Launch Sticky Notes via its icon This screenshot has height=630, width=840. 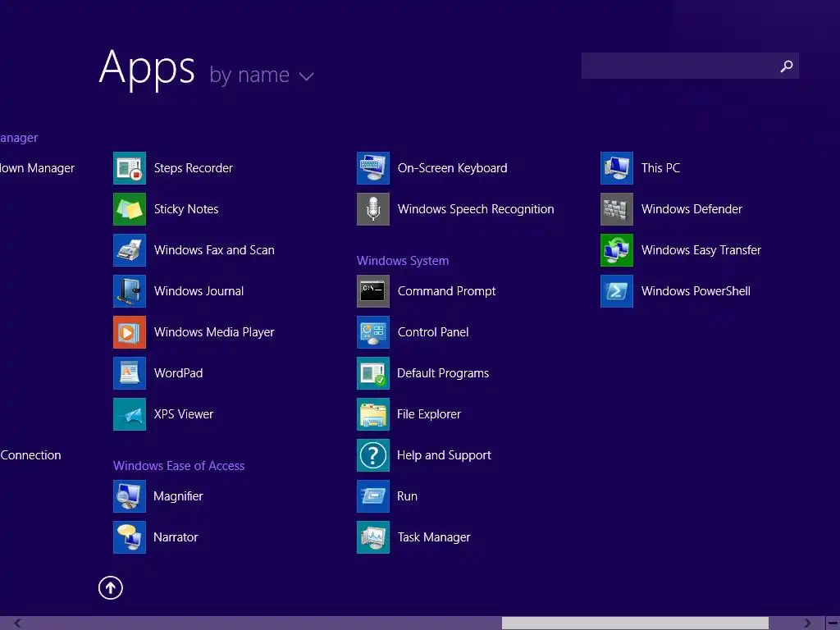[x=129, y=209]
